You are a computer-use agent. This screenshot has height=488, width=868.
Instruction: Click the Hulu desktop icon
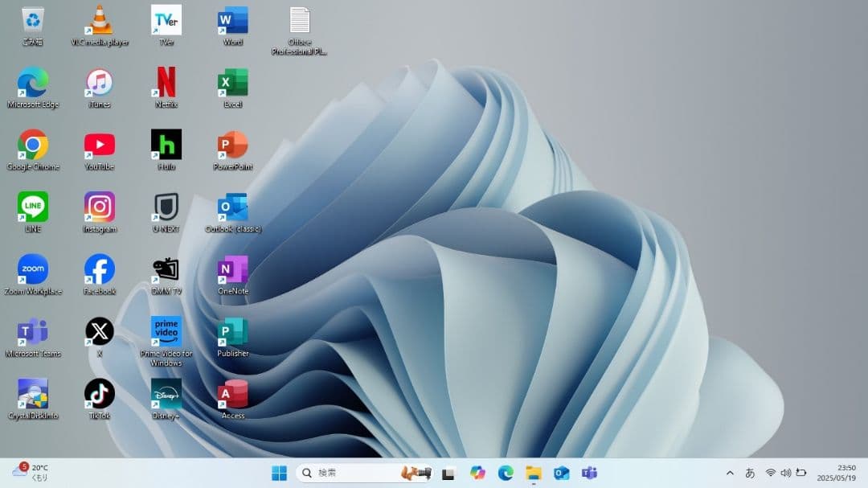(166, 146)
